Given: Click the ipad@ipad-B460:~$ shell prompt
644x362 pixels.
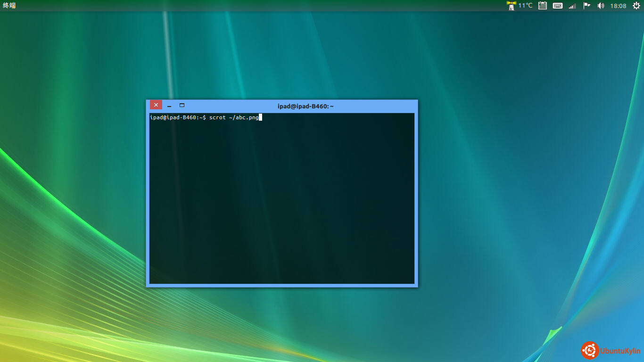Looking at the screenshot, I should pos(178,117).
